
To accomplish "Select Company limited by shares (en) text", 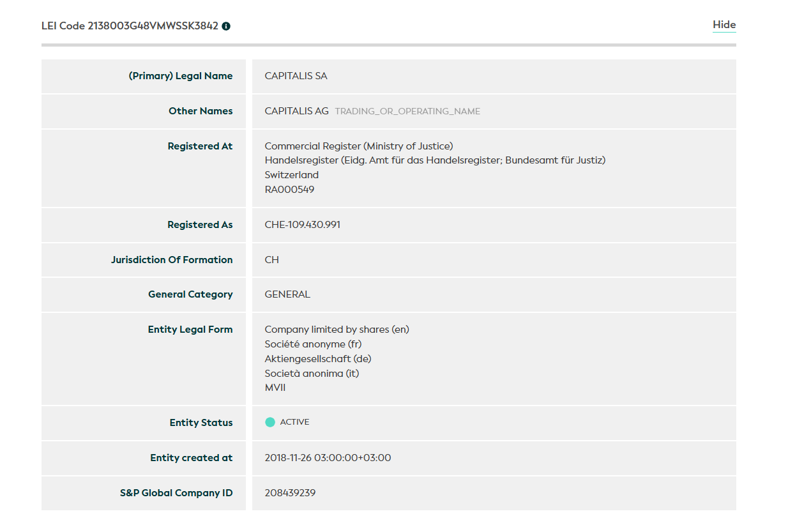I will (x=337, y=330).
